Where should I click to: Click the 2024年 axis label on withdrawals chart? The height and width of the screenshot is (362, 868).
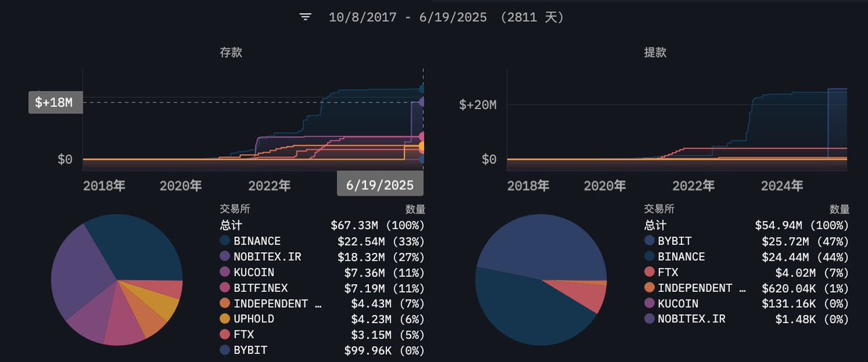(782, 186)
